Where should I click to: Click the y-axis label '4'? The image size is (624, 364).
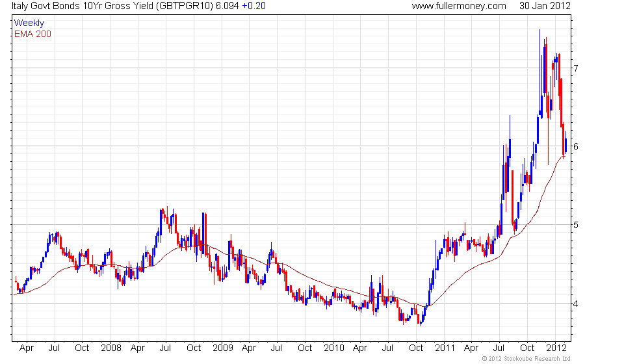(576, 304)
